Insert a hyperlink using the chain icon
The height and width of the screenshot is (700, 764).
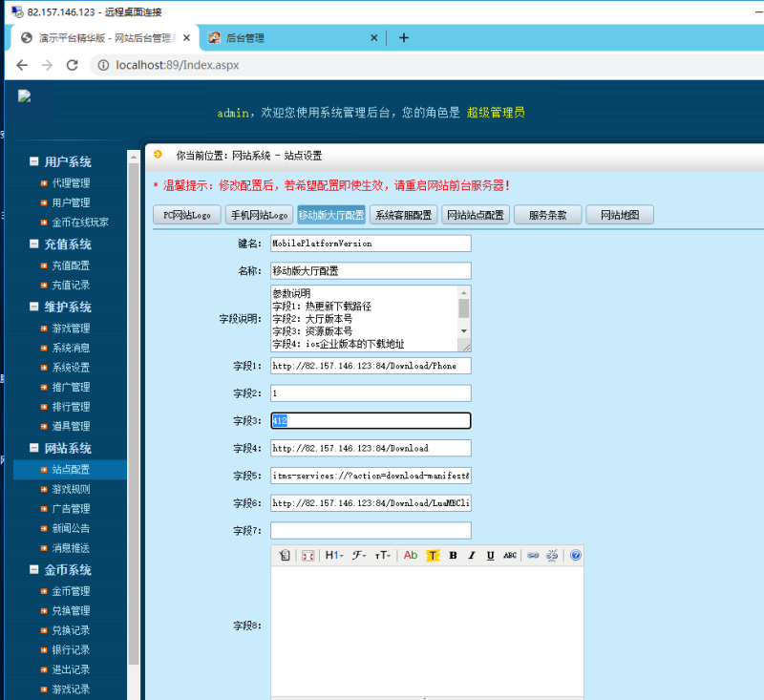click(x=532, y=555)
